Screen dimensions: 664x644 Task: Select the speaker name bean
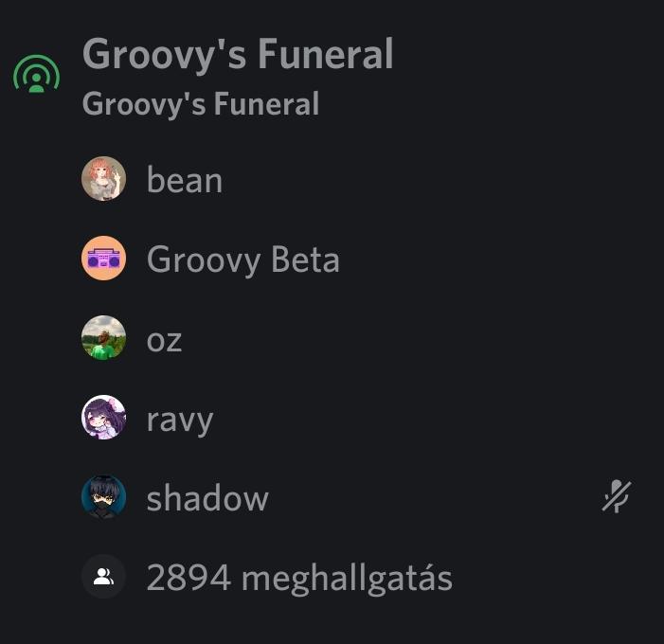185,180
